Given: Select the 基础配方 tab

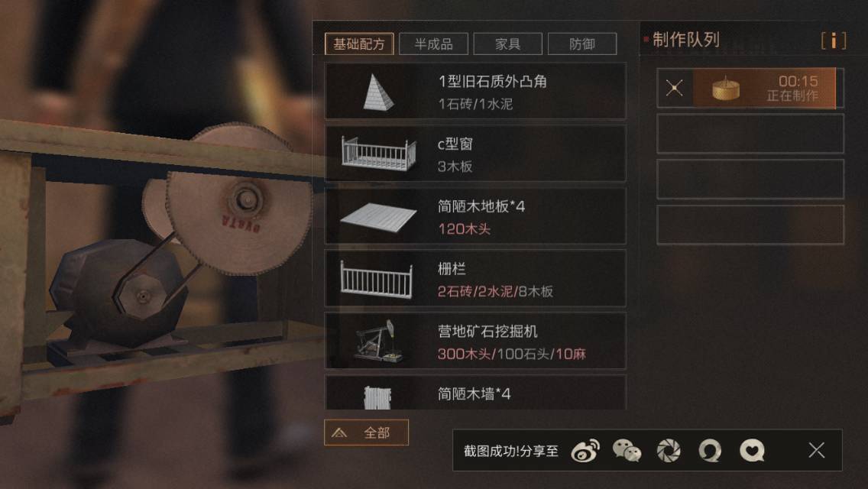Looking at the screenshot, I should click(359, 44).
